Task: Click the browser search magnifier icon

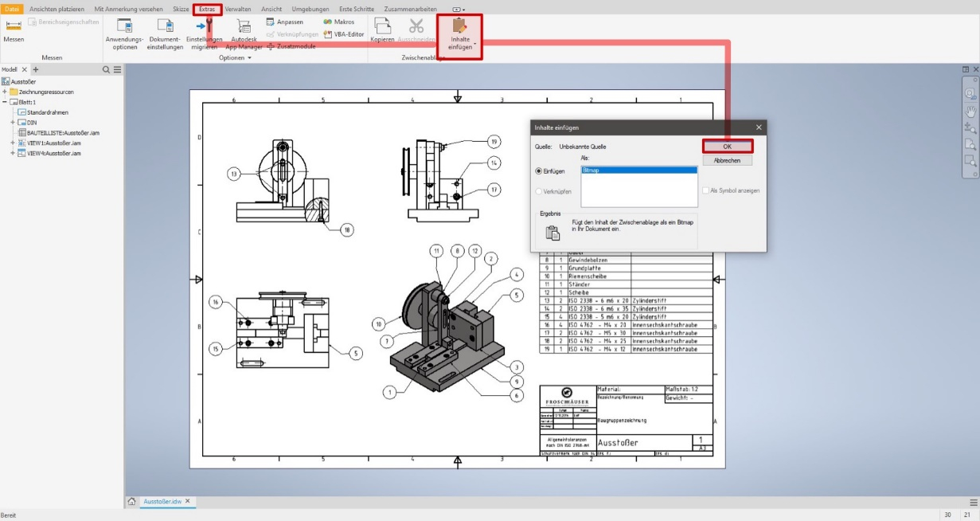Action: click(x=107, y=70)
